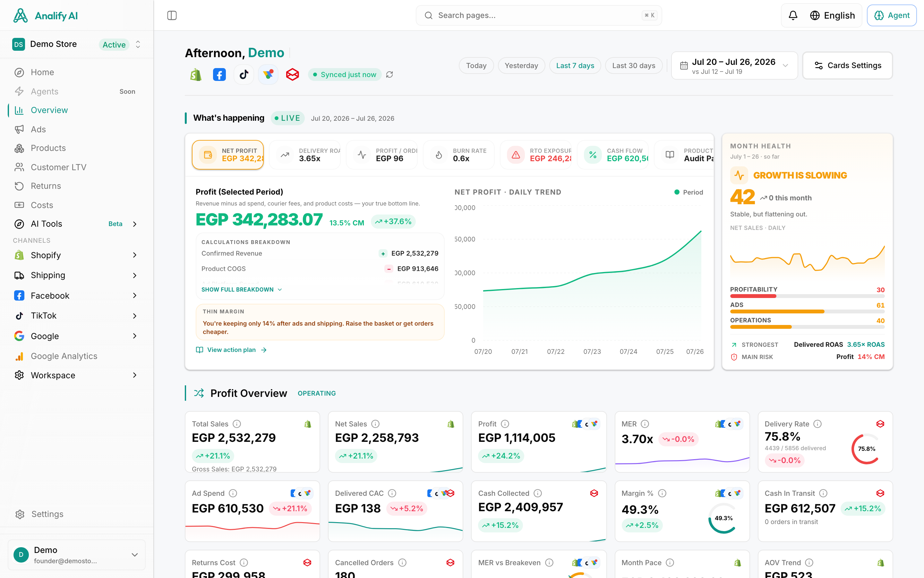Open the Returns page
924x578 pixels.
point(76,186)
